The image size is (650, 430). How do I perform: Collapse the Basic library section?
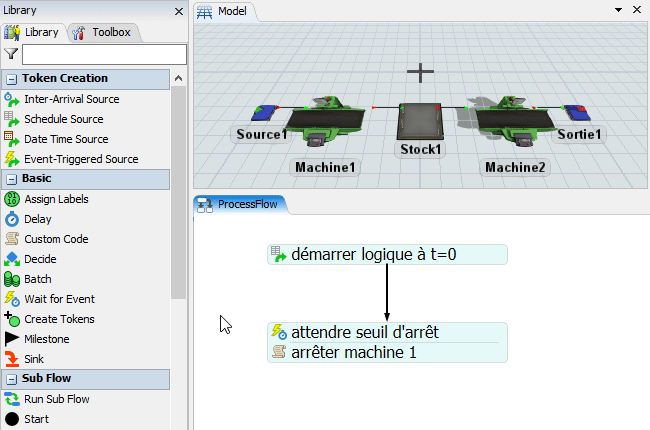[x=11, y=179]
